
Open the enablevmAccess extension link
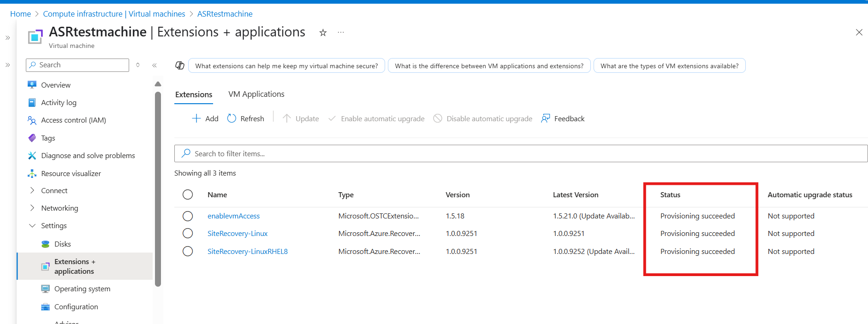point(233,216)
